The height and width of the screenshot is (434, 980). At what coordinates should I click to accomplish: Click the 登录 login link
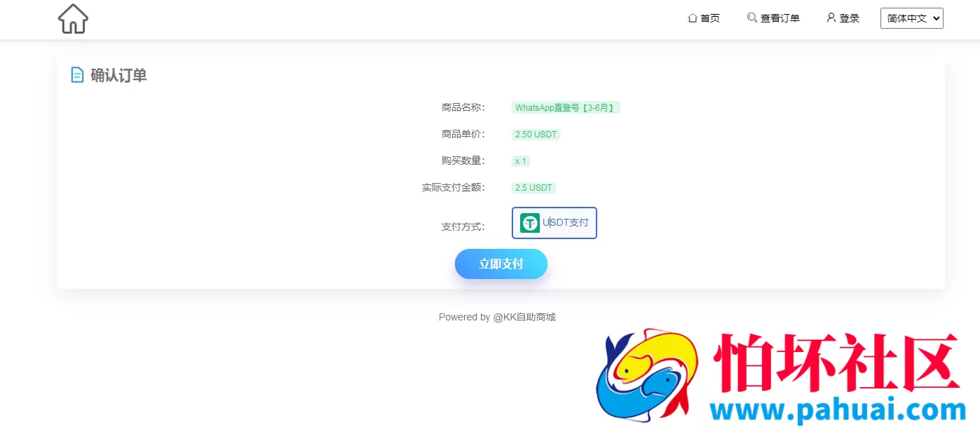[843, 18]
